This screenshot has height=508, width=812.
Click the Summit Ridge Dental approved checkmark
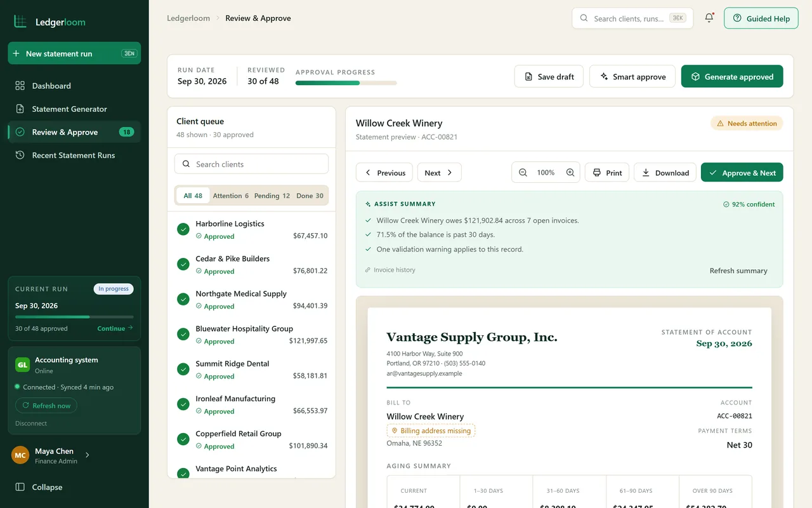click(x=183, y=369)
